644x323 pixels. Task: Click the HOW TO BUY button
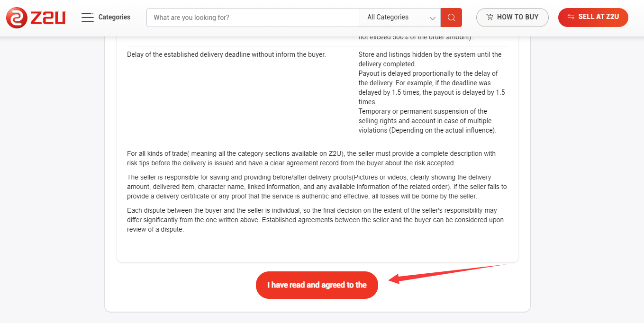point(512,18)
